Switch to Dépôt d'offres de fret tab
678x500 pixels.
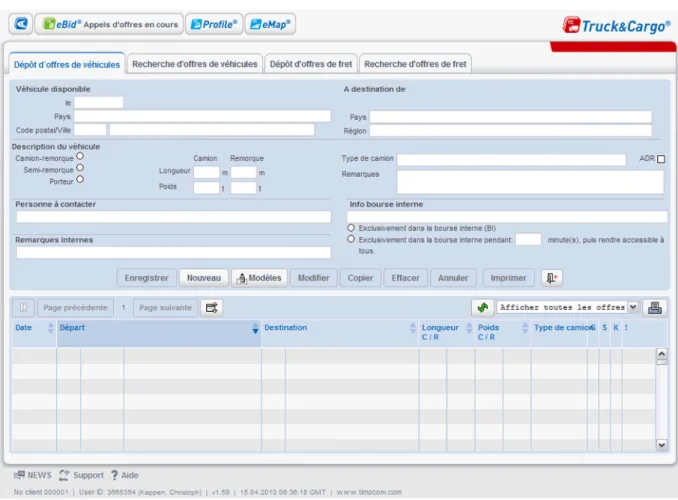point(311,64)
